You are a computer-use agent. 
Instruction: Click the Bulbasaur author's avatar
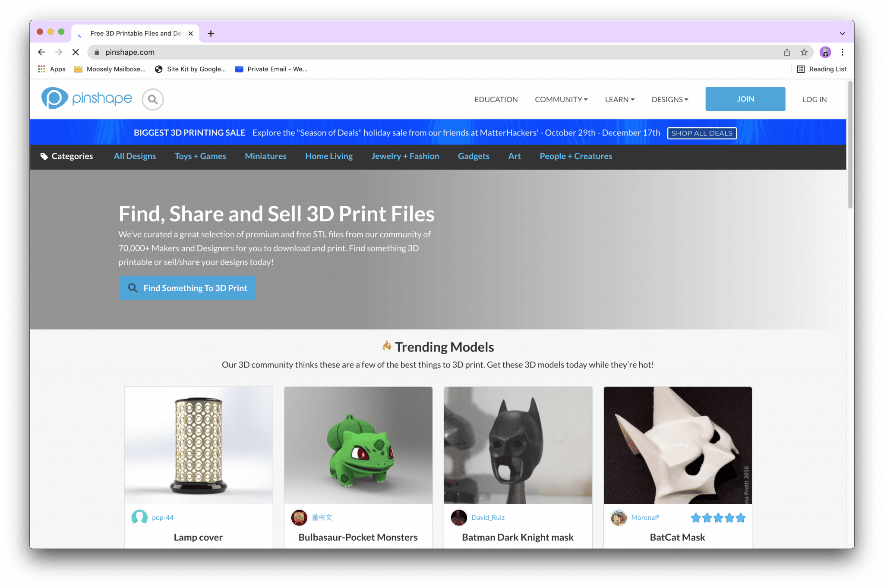click(x=299, y=517)
